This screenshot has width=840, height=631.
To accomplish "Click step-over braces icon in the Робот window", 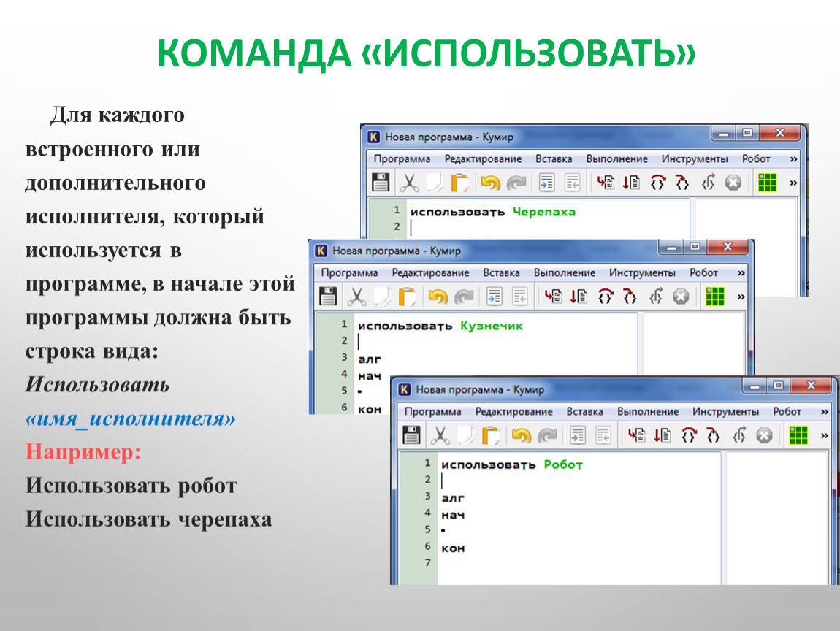I will [688, 436].
